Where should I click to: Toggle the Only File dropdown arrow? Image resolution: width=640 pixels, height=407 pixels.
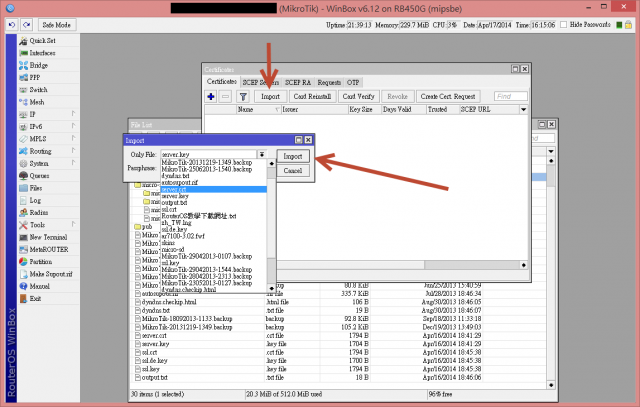pos(262,154)
